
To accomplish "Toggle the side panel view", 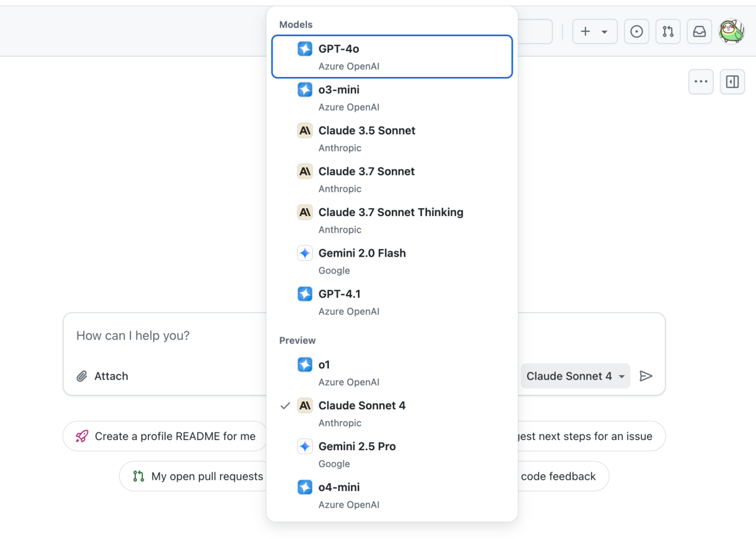I will [733, 81].
